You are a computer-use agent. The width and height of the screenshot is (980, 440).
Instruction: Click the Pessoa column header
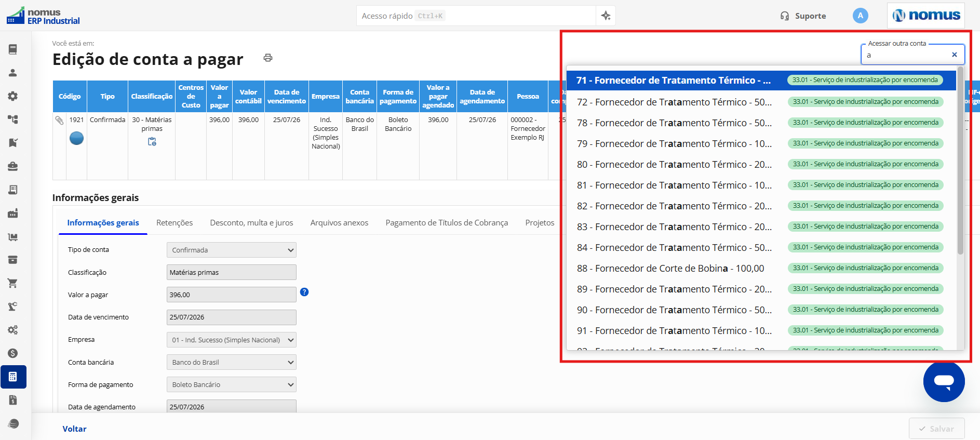point(528,97)
